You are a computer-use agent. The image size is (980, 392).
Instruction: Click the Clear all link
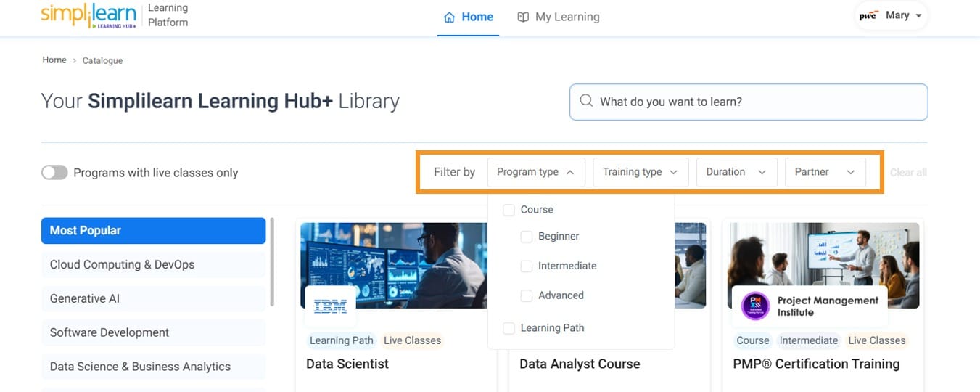click(x=908, y=173)
